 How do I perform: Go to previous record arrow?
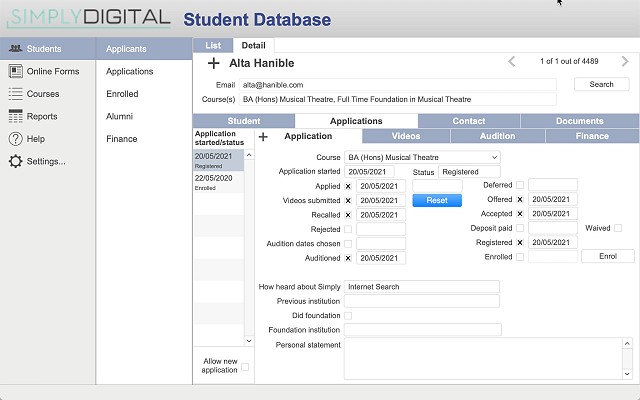click(x=511, y=62)
